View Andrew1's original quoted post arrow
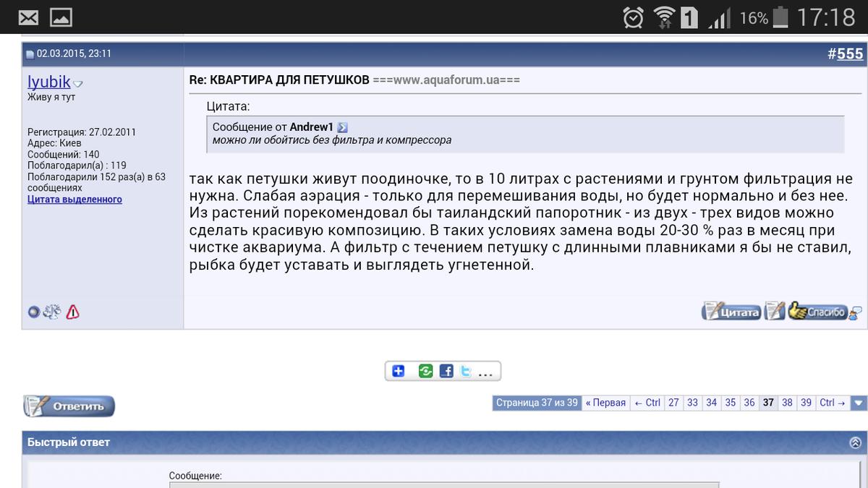This screenshot has height=488, width=868. click(343, 127)
